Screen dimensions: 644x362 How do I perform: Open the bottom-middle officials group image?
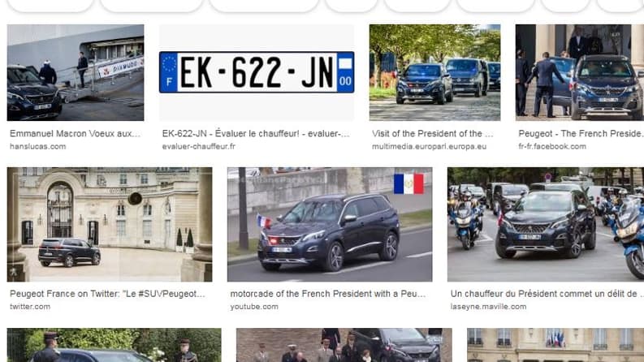344,345
